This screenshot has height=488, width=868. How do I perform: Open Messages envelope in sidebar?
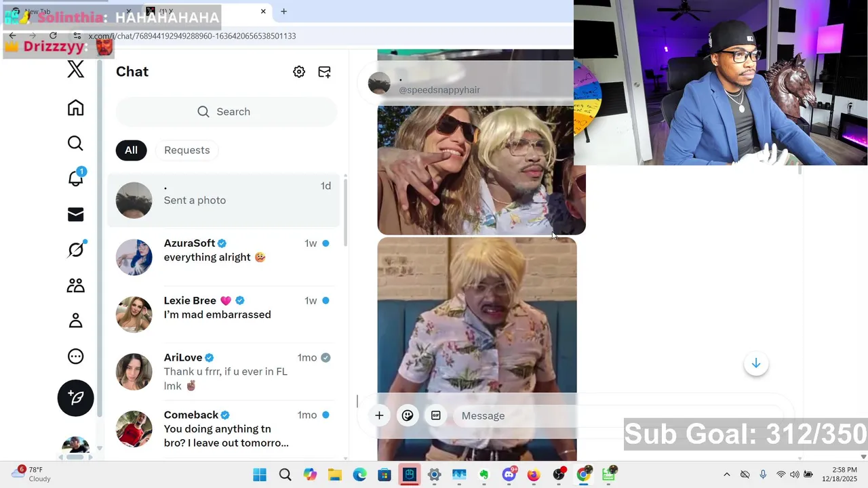(76, 215)
